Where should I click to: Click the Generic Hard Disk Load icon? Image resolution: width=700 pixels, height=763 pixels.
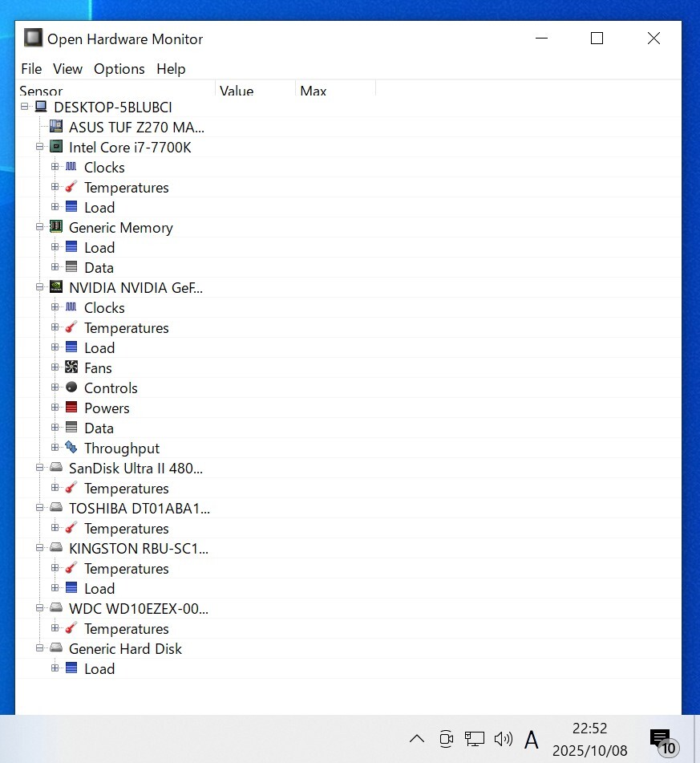71,668
